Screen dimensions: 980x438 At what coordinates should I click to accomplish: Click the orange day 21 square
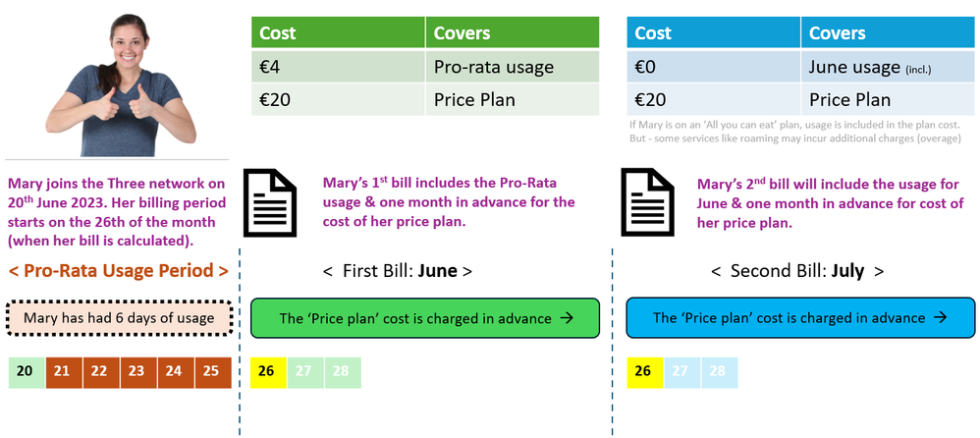click(64, 372)
